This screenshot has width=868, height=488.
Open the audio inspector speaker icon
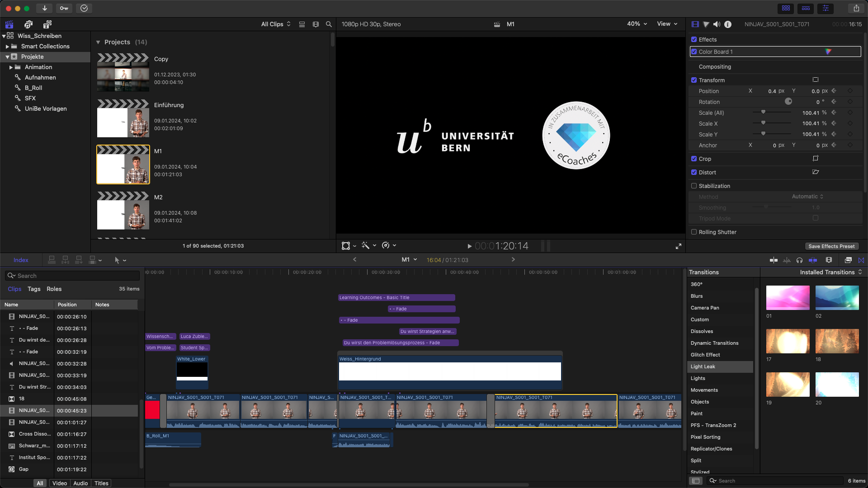tap(717, 24)
